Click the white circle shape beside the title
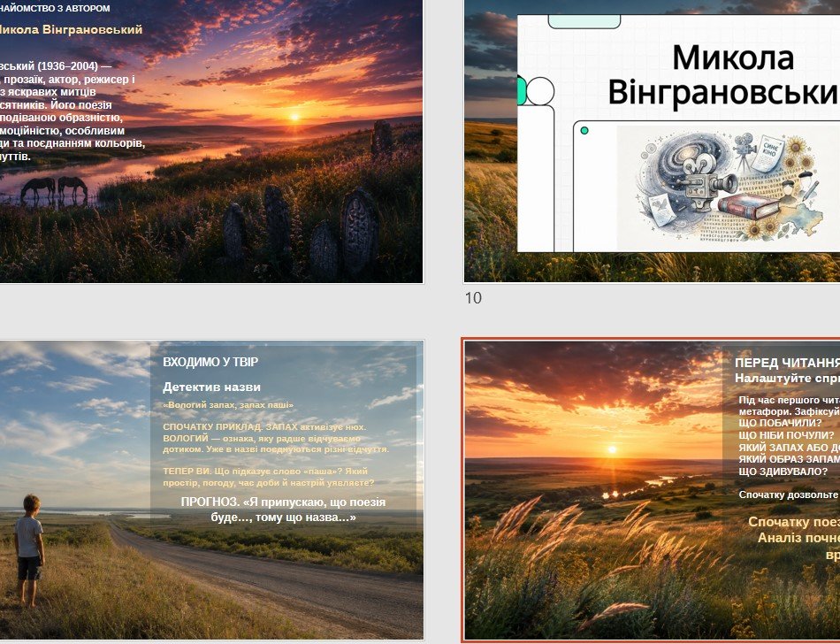 [x=540, y=91]
